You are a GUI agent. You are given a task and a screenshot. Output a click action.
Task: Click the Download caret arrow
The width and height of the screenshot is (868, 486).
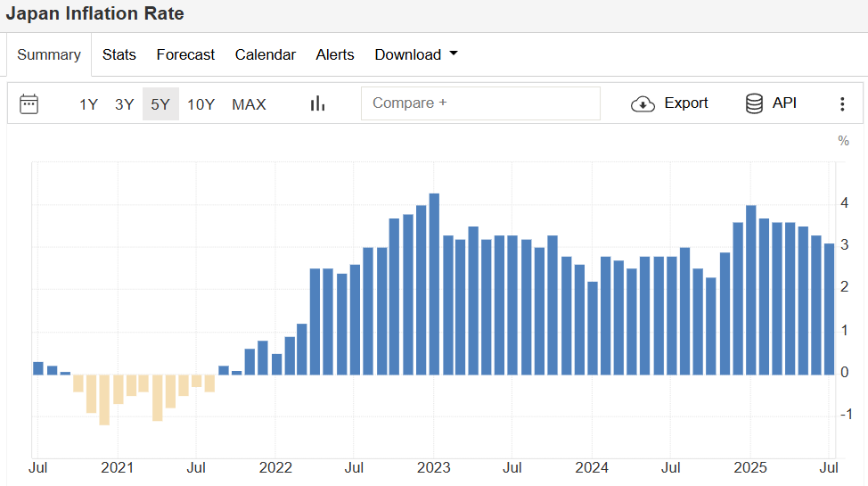[x=454, y=54]
